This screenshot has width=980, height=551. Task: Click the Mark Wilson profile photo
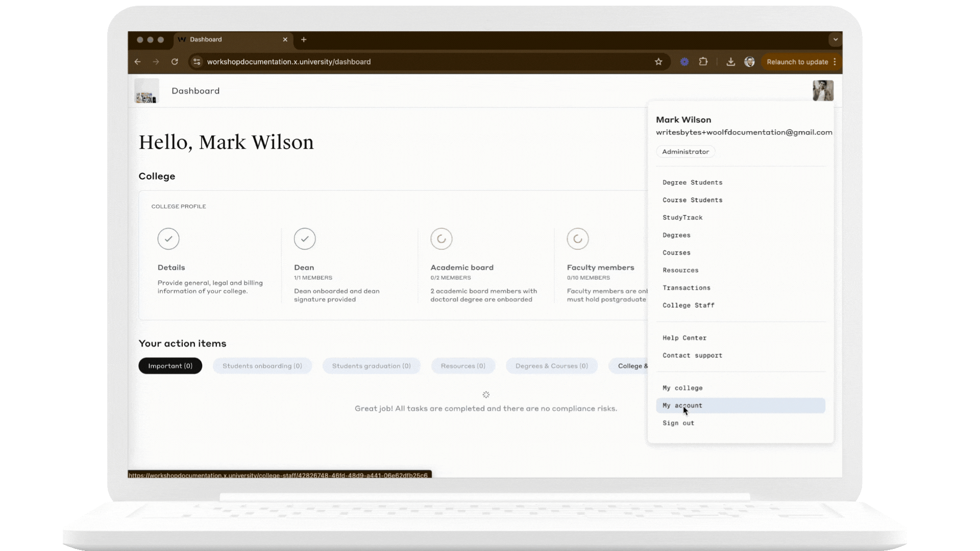(823, 91)
